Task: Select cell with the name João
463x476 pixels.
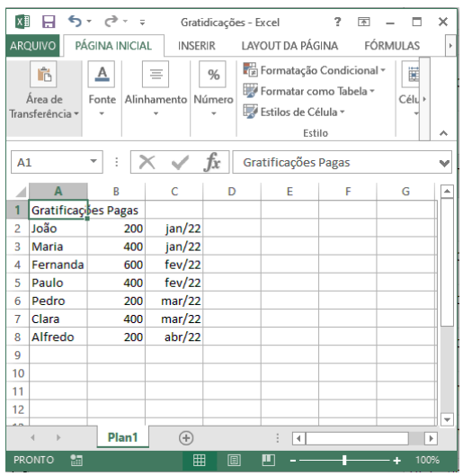Action: click(58, 229)
